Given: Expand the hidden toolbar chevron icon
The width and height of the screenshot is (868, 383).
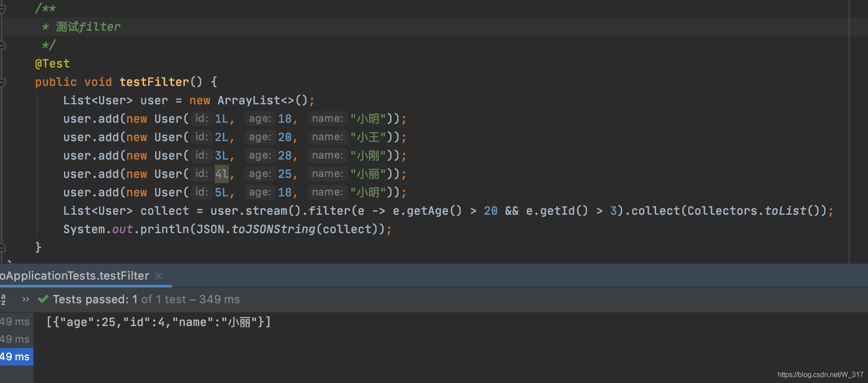Looking at the screenshot, I should tap(25, 299).
